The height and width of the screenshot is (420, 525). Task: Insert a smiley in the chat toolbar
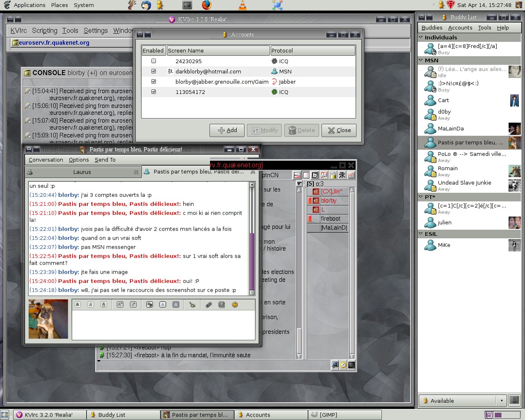click(x=235, y=305)
